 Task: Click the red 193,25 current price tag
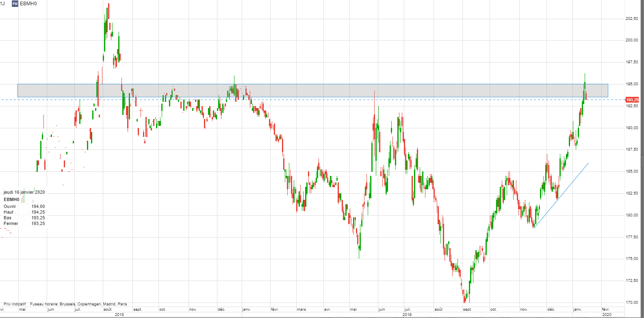click(632, 100)
